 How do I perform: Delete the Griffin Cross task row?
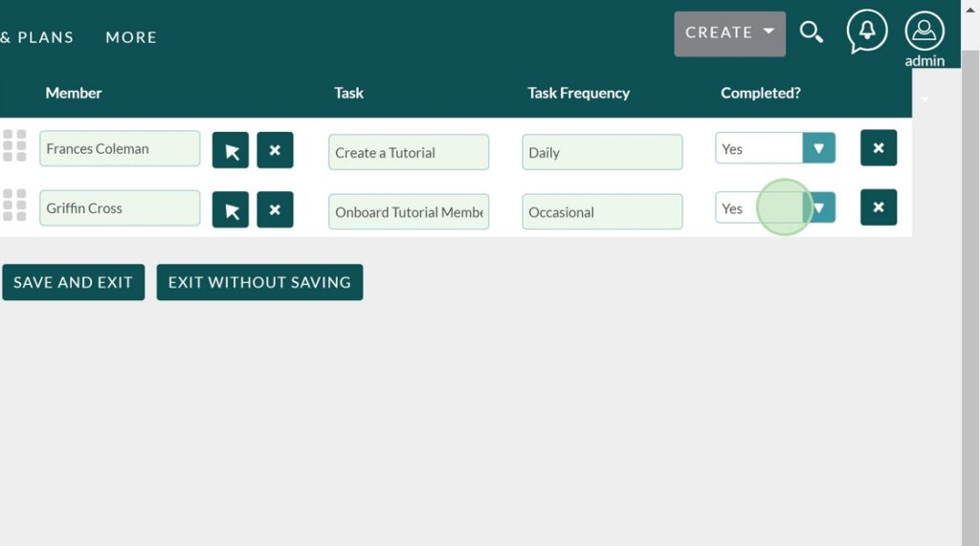point(878,207)
